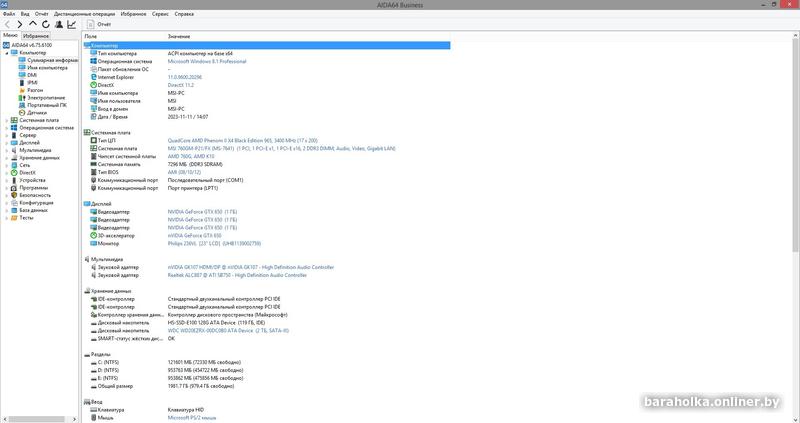Select the highlighted Компьютер group header row
Screen dimensions: 800x423
tap(266, 45)
